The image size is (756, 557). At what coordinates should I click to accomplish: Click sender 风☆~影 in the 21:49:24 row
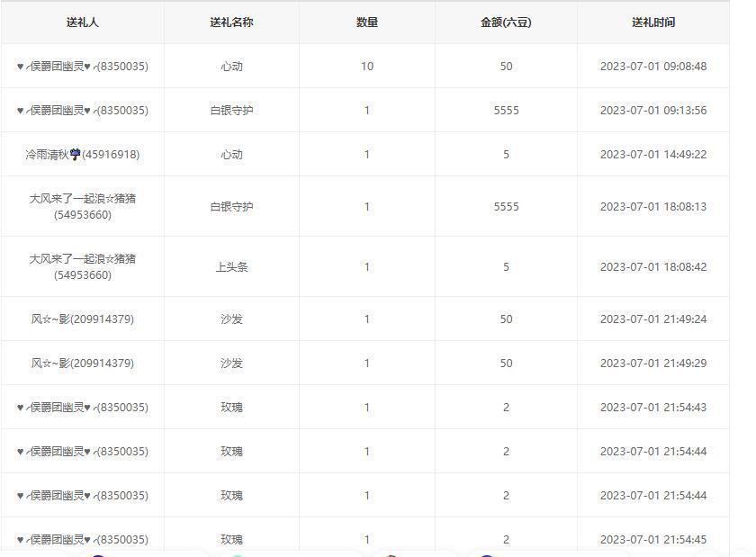83,319
